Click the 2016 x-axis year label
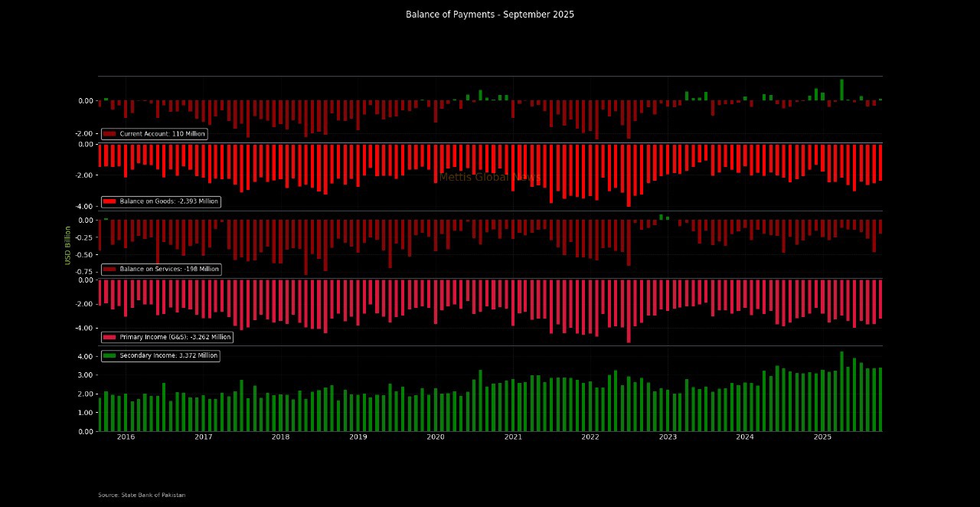This screenshot has height=507, width=980. click(x=126, y=437)
